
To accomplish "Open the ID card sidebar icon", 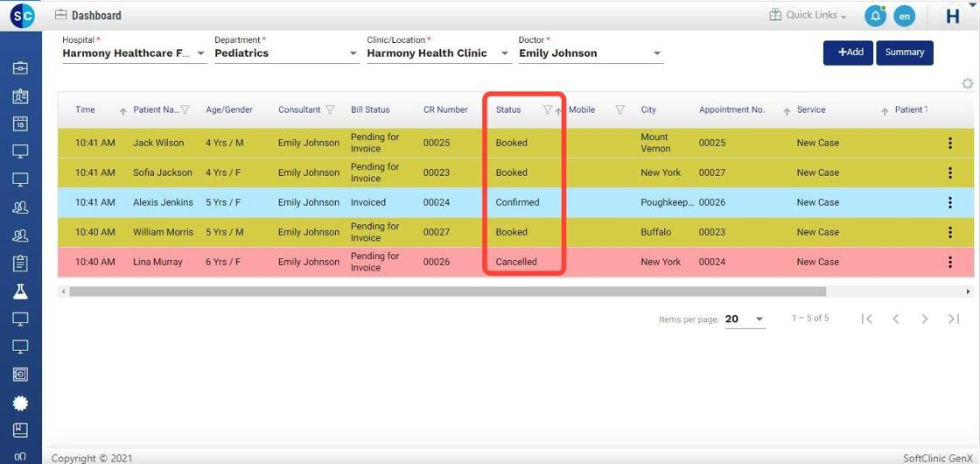I will click(x=20, y=96).
